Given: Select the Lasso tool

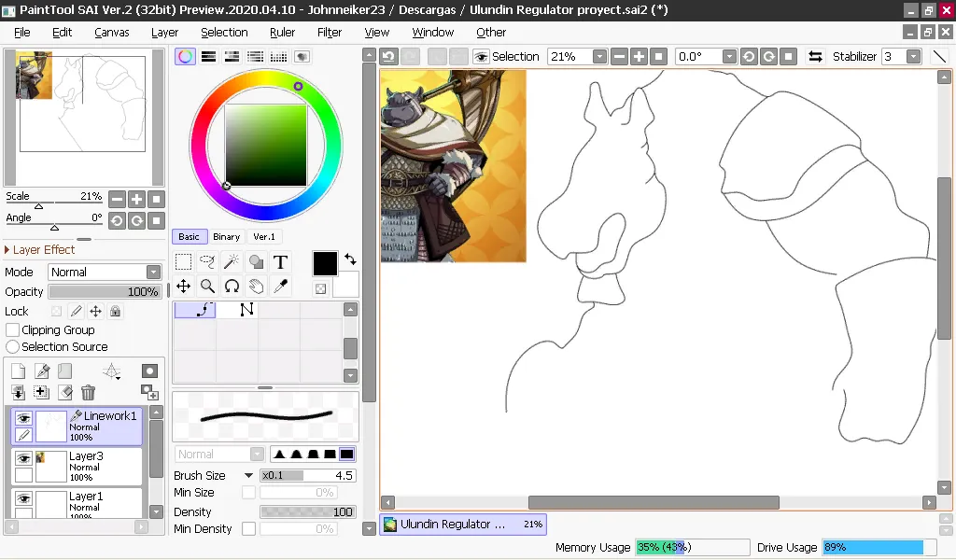Looking at the screenshot, I should 207,262.
